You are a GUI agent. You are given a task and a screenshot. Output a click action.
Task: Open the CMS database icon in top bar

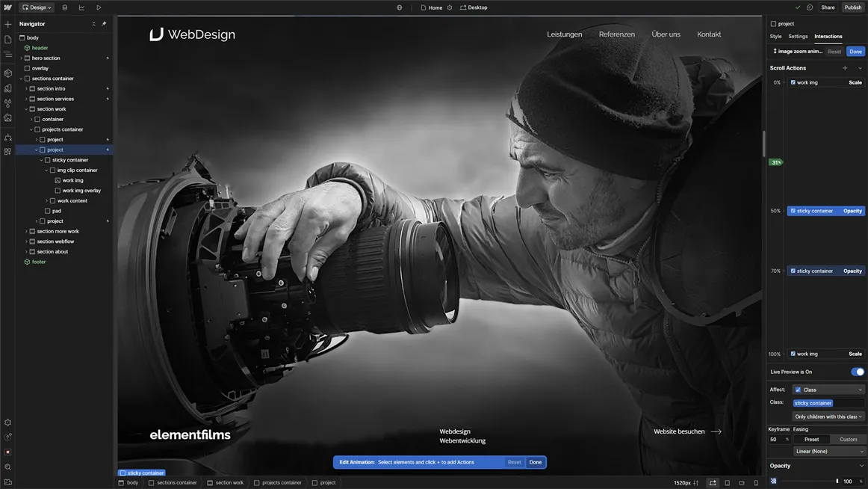65,7
